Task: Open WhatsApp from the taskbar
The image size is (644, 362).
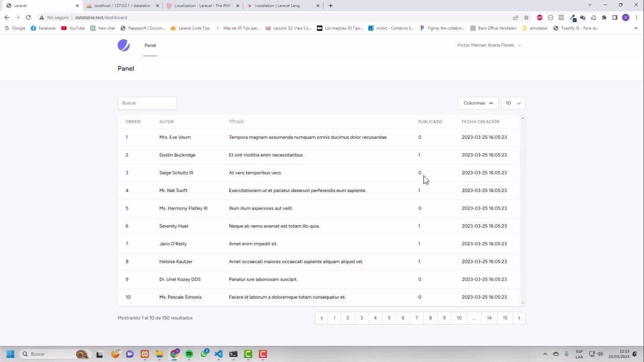Action: 204,354
